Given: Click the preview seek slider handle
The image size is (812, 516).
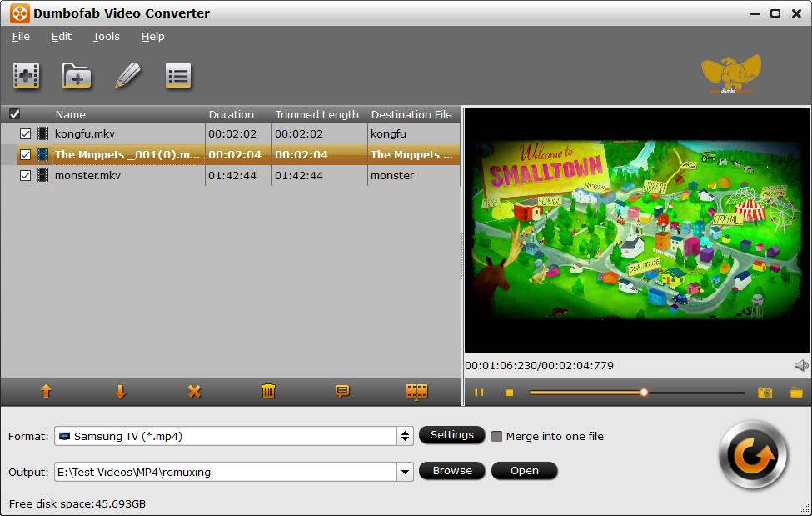Looking at the screenshot, I should (x=644, y=393).
